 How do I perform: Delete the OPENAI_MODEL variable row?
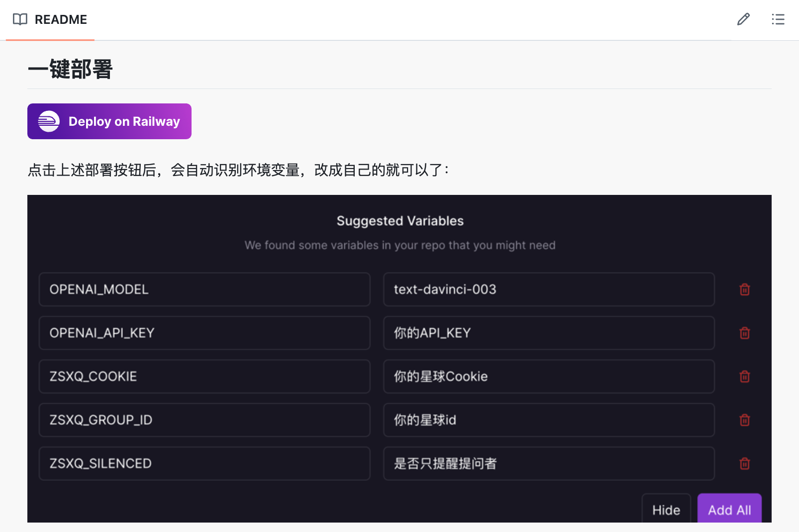pyautogui.click(x=745, y=289)
